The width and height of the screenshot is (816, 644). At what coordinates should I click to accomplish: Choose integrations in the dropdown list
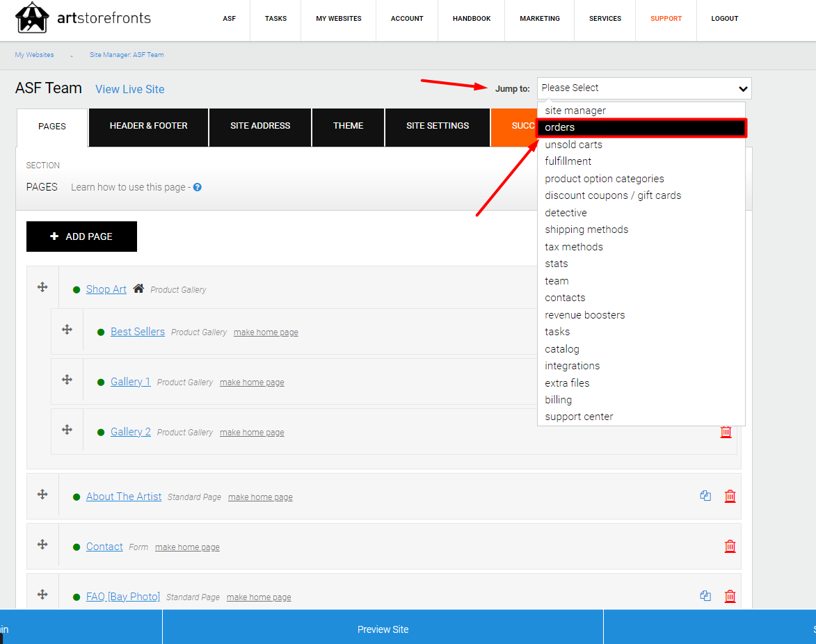(x=641, y=366)
